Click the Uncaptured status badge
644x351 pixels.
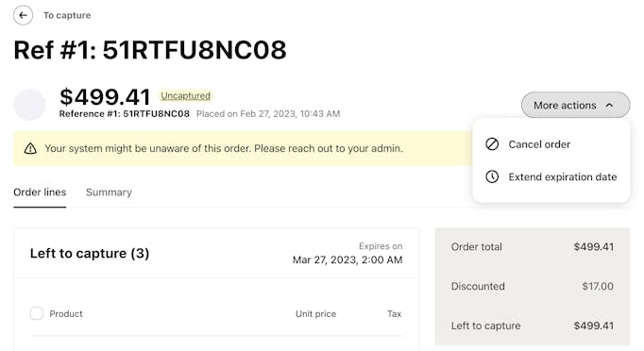pos(186,95)
